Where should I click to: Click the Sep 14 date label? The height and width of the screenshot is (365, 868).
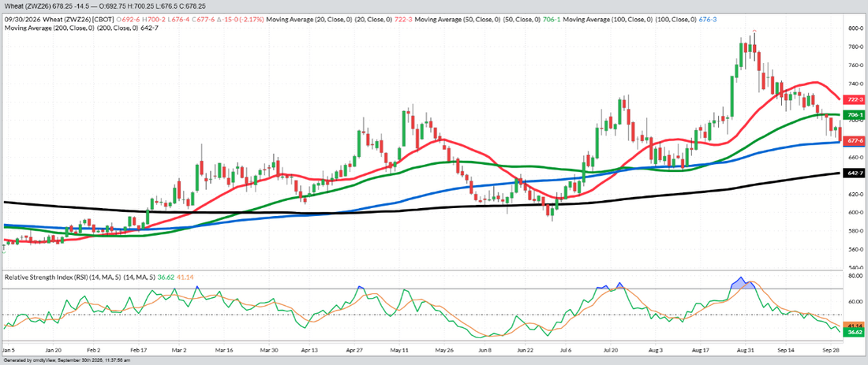pyautogui.click(x=786, y=350)
